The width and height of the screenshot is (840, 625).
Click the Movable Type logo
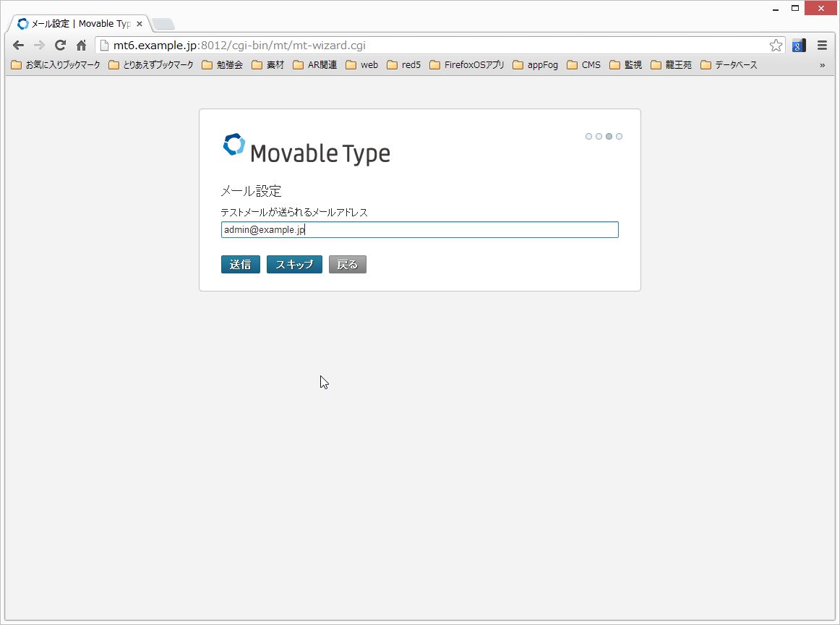coord(307,148)
